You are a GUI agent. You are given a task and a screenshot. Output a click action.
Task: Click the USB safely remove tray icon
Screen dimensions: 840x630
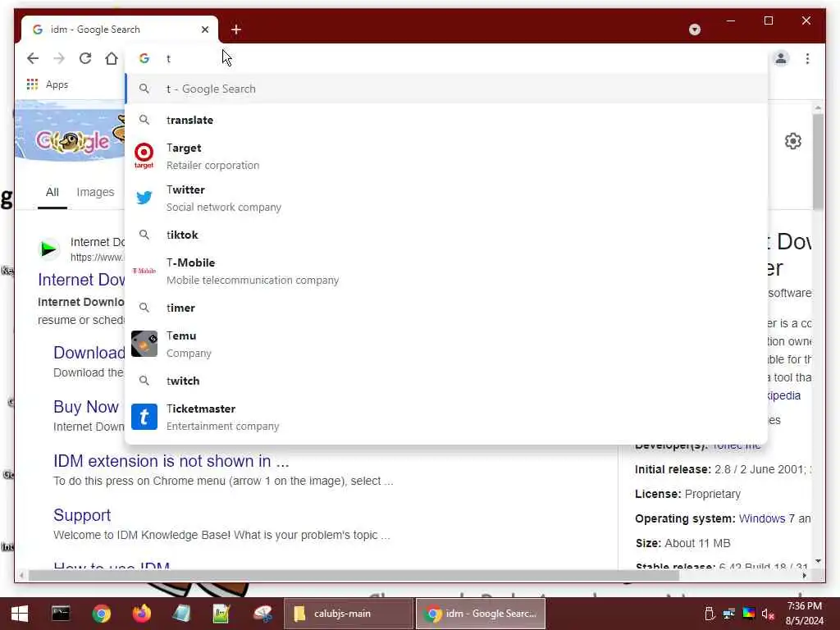pyautogui.click(x=710, y=614)
